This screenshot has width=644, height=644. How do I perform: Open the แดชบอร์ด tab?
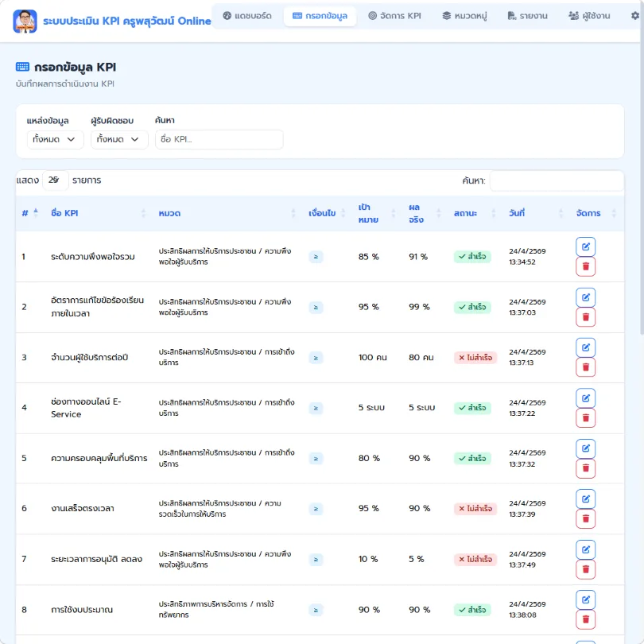point(247,16)
